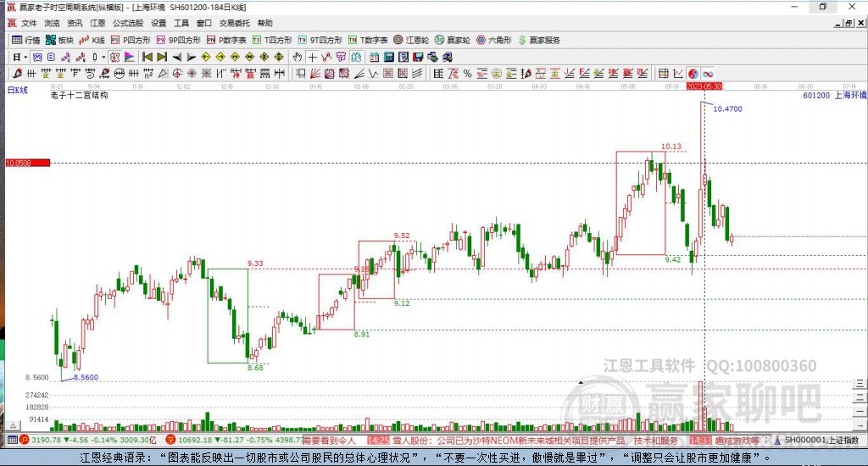
Task: Select the circled 金 golden ratio tool
Action: pyautogui.click(x=496, y=74)
